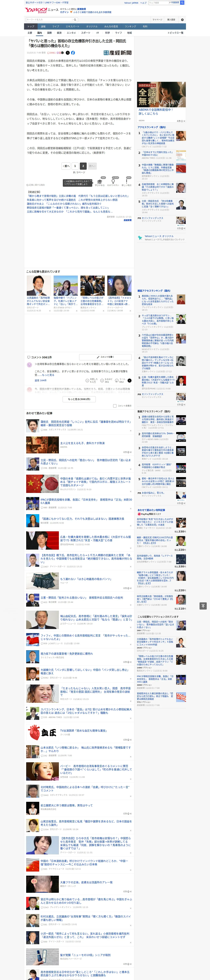210x980 pixels.
Task: Share the article on Facebook
Action: pyautogui.click(x=73, y=53)
